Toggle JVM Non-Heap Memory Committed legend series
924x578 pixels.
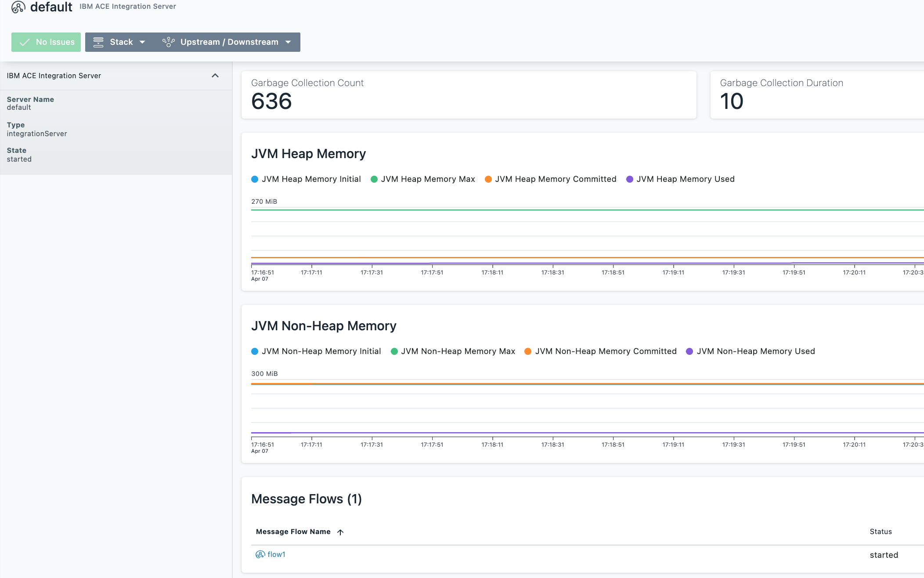coord(601,351)
